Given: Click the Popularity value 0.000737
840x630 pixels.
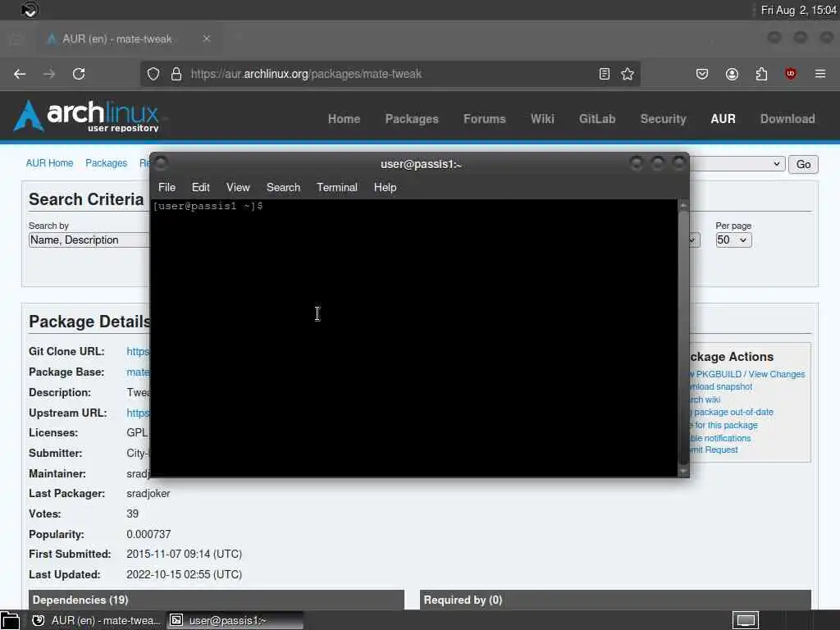Looking at the screenshot, I should tap(148, 534).
